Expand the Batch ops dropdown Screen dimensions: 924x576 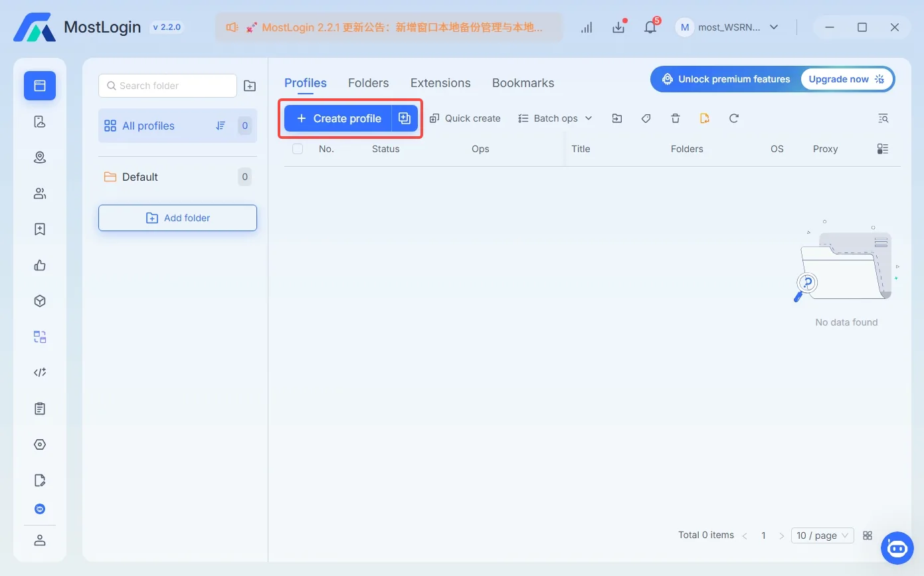point(555,118)
